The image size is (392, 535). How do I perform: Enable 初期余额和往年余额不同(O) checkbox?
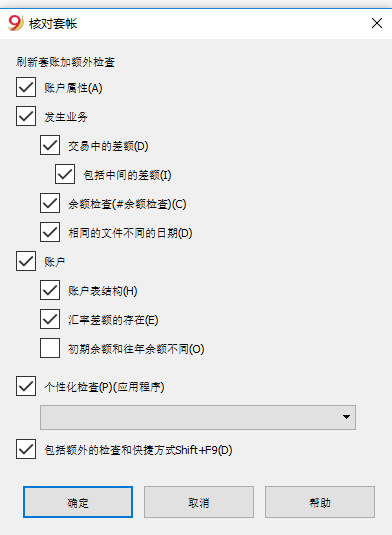(x=50, y=348)
